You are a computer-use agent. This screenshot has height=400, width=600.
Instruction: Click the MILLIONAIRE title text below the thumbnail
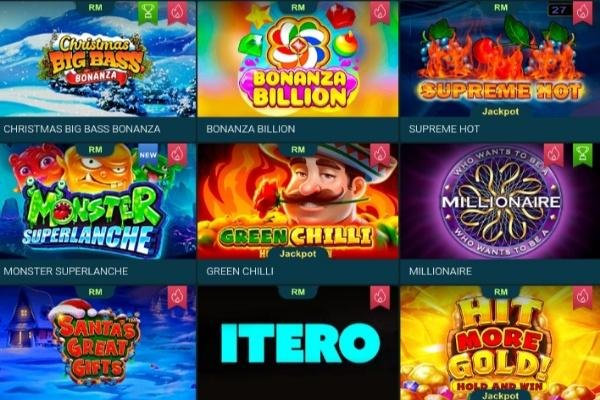[x=440, y=271]
